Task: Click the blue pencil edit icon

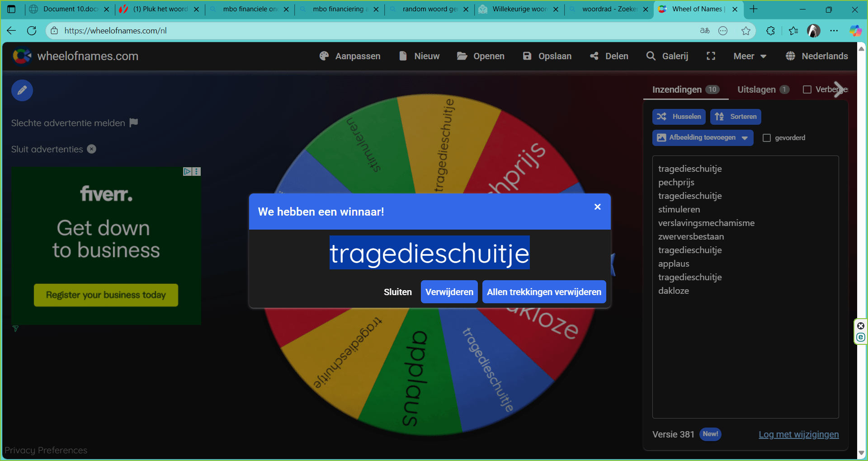Action: click(x=22, y=90)
